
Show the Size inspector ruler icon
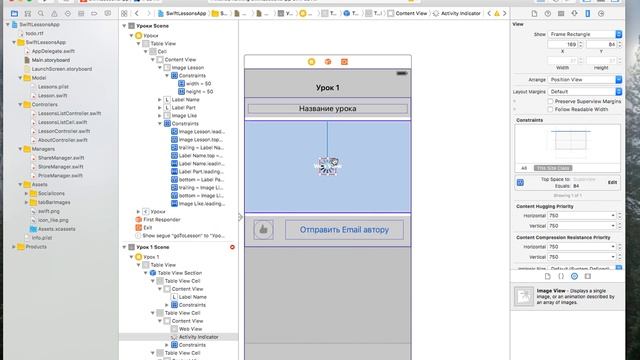coord(588,13)
